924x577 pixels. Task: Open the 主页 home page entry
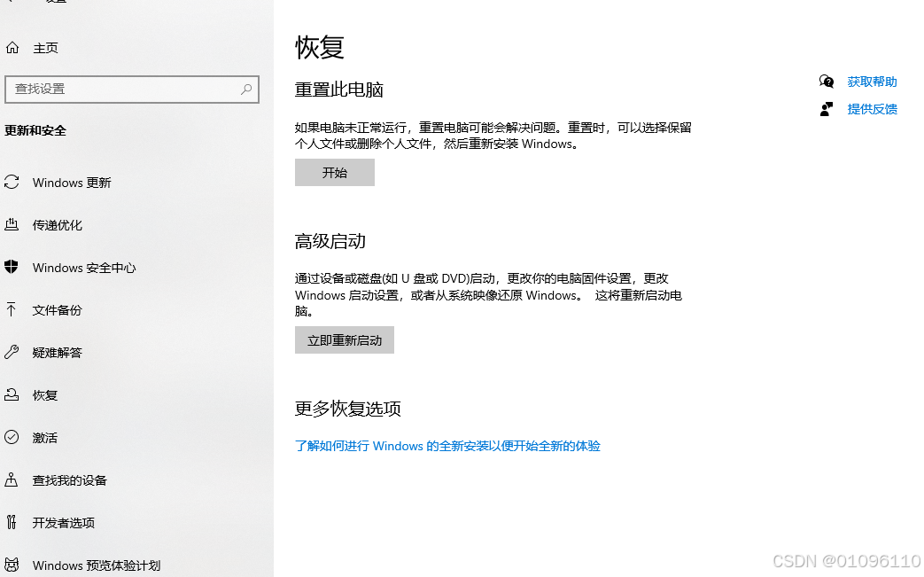(45, 48)
